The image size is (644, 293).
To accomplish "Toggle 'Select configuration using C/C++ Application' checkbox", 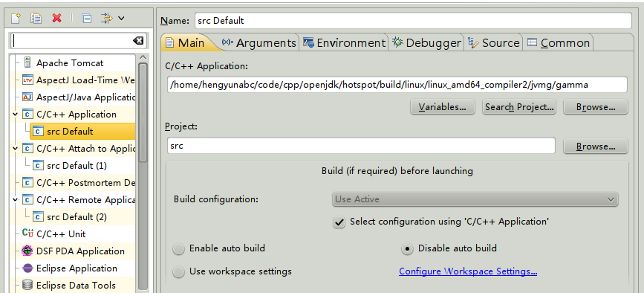I will coord(339,222).
